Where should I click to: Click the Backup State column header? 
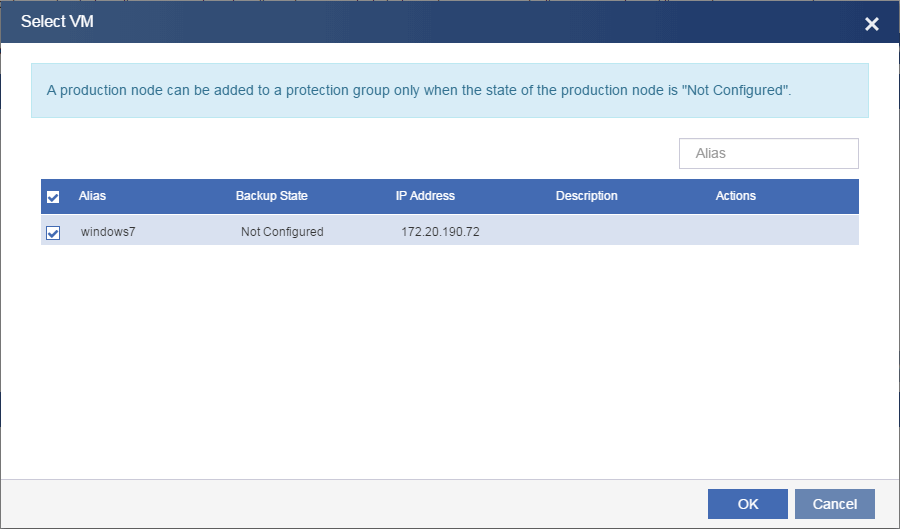pyautogui.click(x=271, y=196)
